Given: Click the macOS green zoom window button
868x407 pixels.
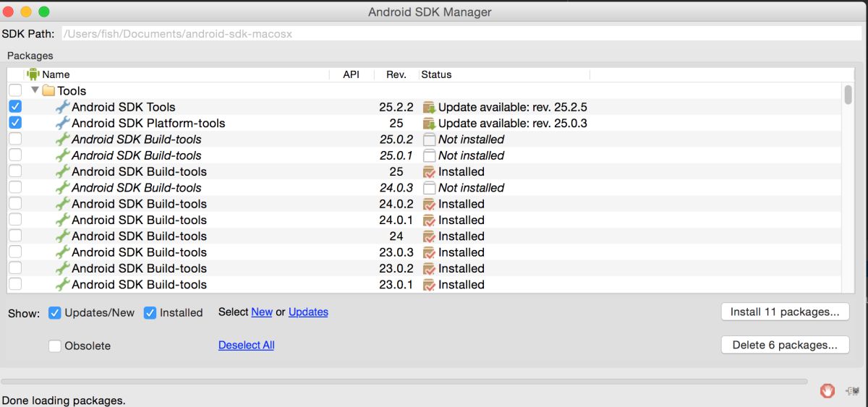Looking at the screenshot, I should click(x=44, y=12).
